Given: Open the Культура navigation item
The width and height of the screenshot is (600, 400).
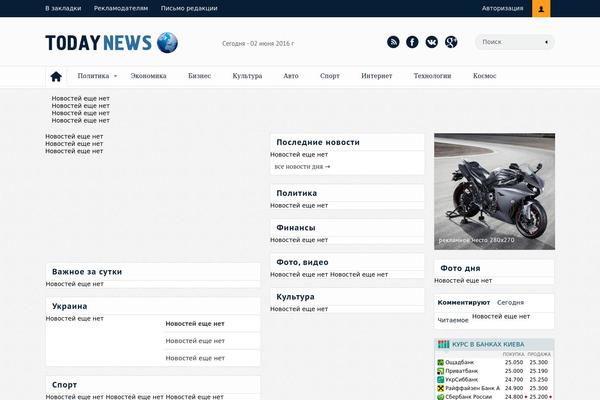Looking at the screenshot, I should 247,76.
